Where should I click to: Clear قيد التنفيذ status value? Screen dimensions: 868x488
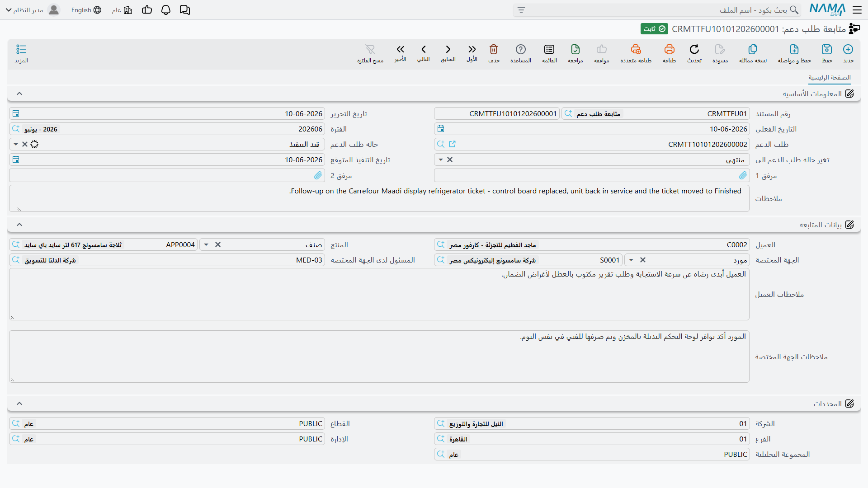[x=25, y=144]
